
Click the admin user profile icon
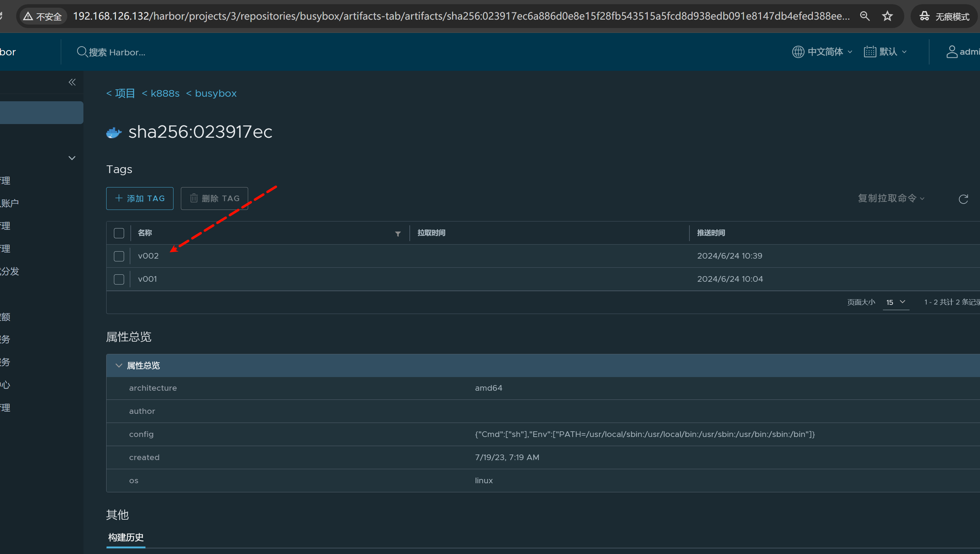pos(952,52)
